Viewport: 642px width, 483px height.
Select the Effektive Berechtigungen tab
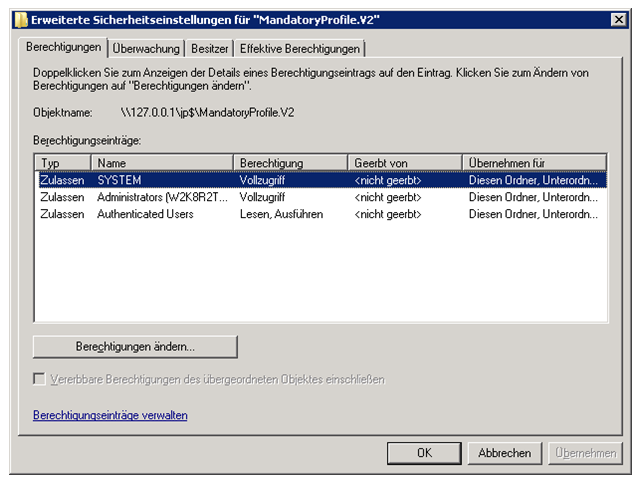(300, 48)
